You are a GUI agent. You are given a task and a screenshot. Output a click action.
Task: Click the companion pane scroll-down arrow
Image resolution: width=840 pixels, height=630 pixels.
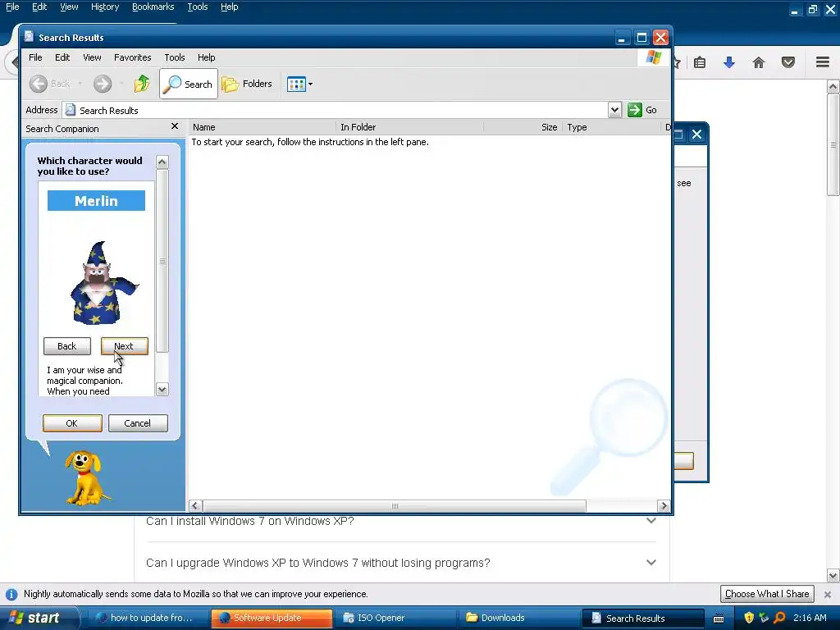[x=162, y=390]
